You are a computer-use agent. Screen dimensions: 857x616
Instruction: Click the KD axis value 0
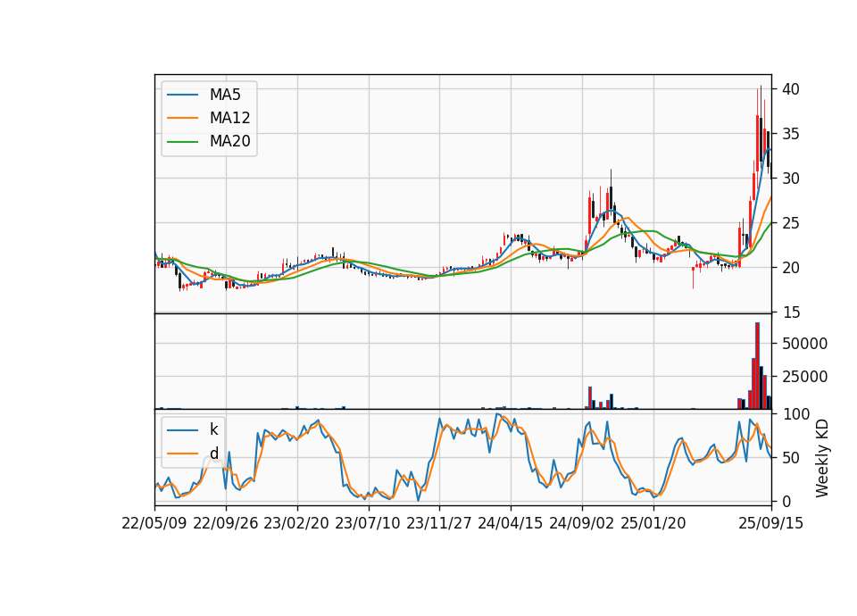coord(786,501)
